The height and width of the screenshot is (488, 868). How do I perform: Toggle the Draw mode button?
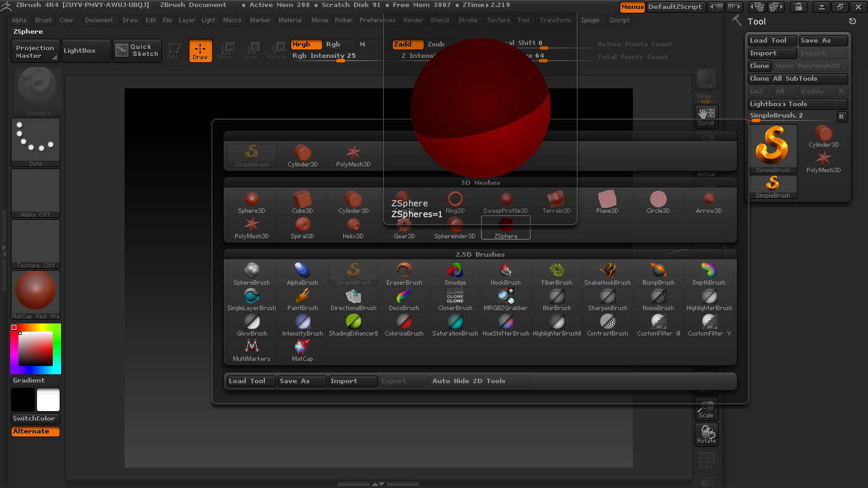point(200,51)
